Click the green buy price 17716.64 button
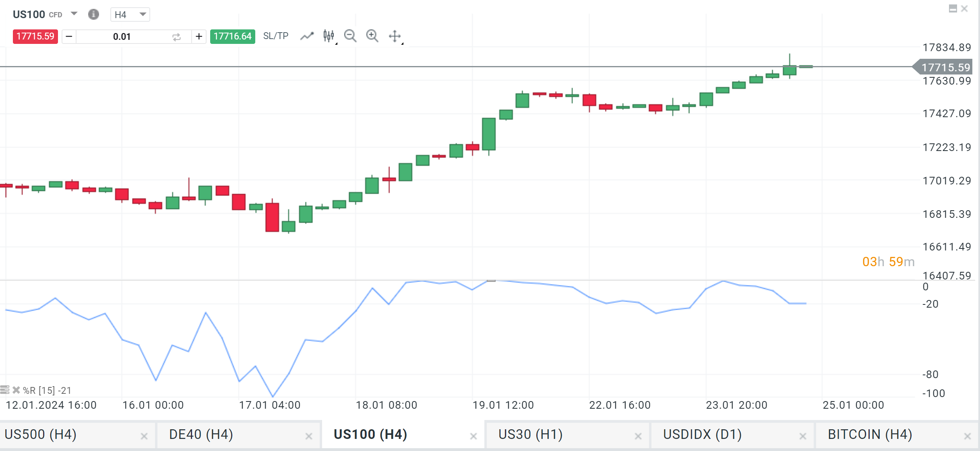Viewport: 980px width, 451px height. [232, 36]
